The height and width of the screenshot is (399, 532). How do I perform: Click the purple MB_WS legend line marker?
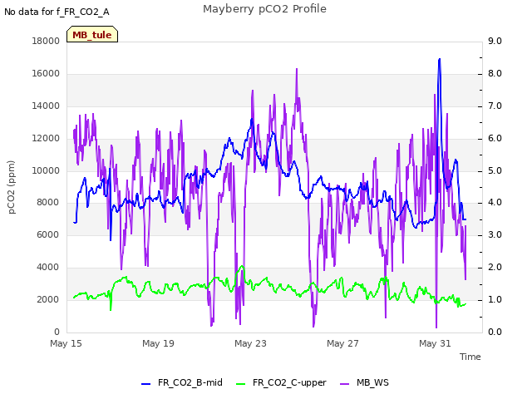[x=344, y=384]
